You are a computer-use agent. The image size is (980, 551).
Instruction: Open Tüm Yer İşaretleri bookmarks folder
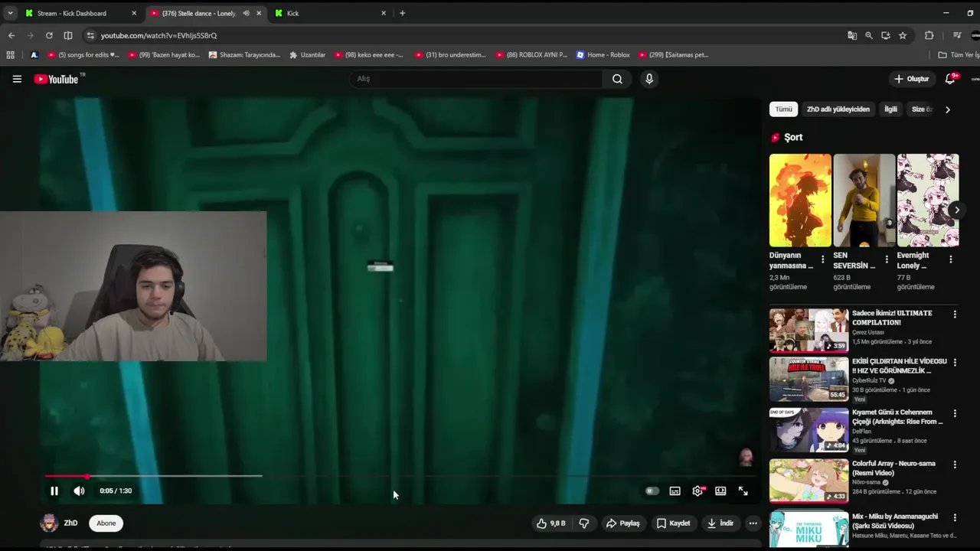point(959,55)
